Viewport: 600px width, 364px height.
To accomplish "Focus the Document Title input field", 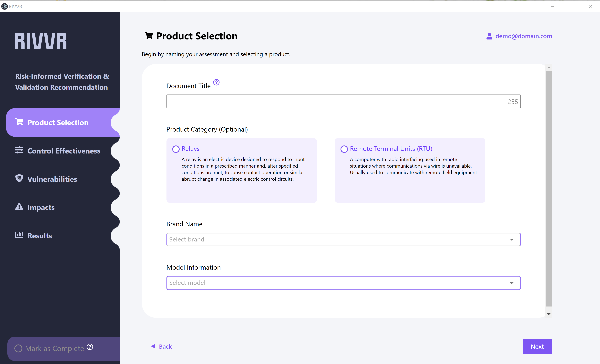I will [343, 101].
